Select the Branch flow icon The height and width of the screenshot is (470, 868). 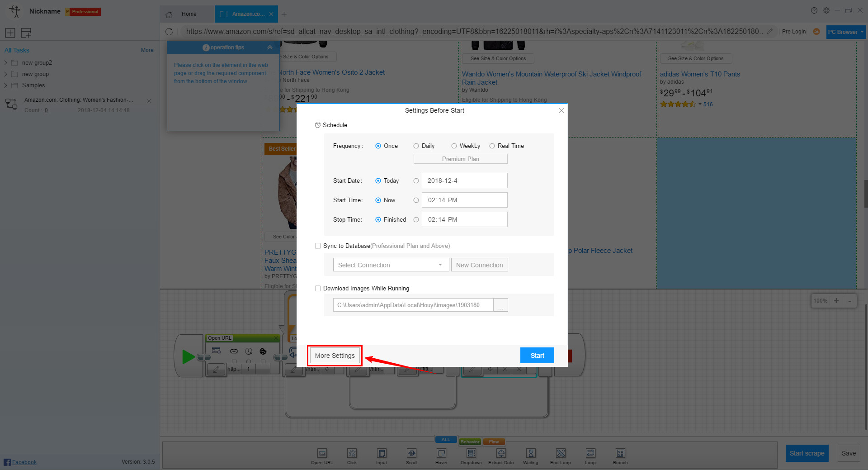pos(620,453)
